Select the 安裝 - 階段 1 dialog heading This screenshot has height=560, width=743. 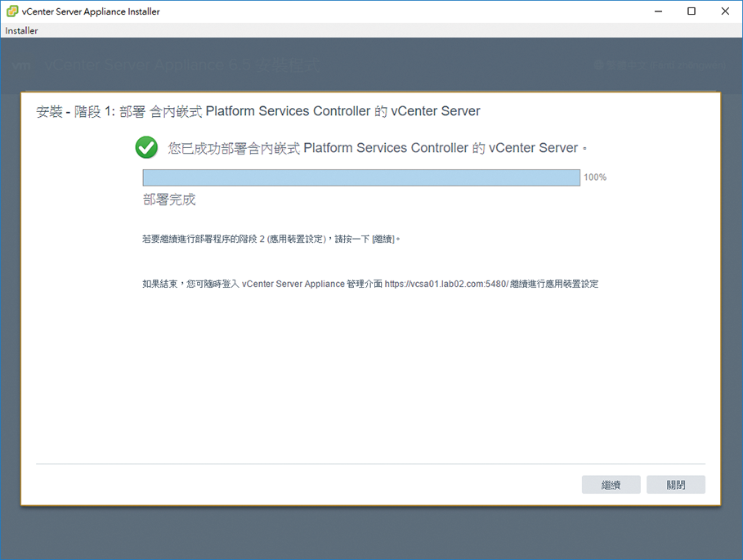258,111
